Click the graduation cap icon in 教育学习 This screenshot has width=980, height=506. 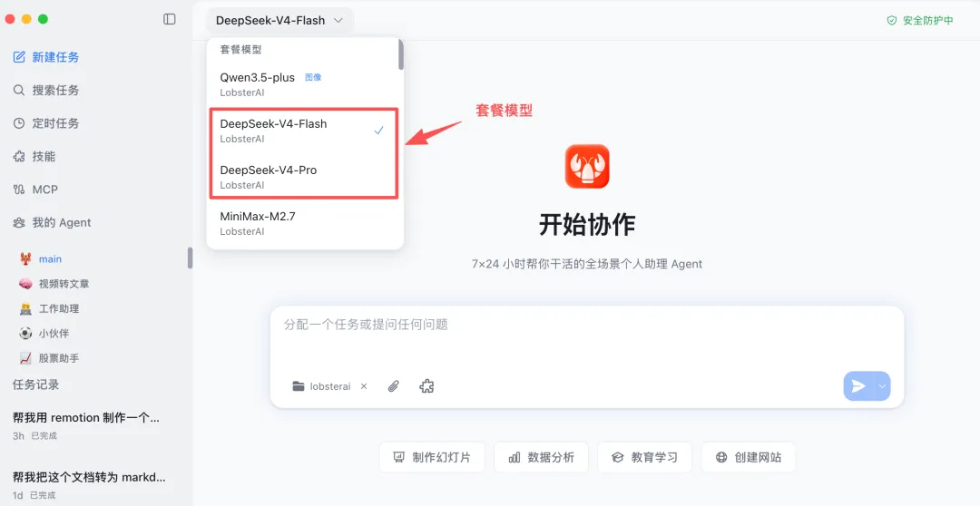tap(618, 457)
